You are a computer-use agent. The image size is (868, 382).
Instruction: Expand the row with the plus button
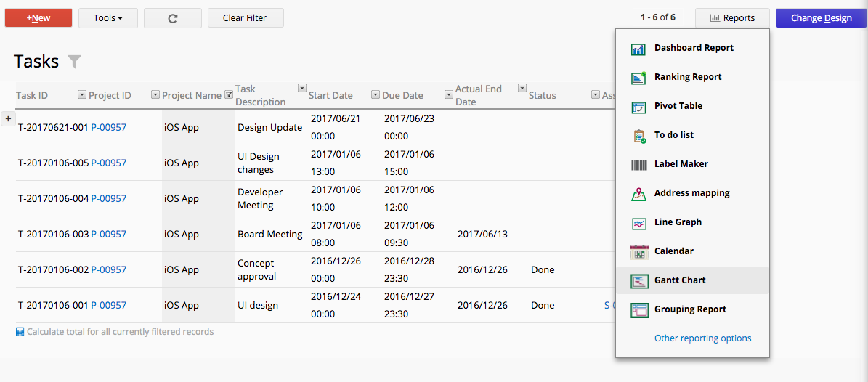tap(8, 118)
